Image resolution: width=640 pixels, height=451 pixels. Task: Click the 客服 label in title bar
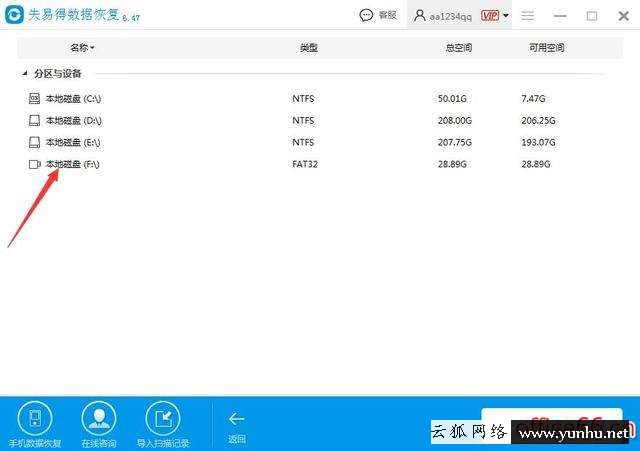point(387,16)
